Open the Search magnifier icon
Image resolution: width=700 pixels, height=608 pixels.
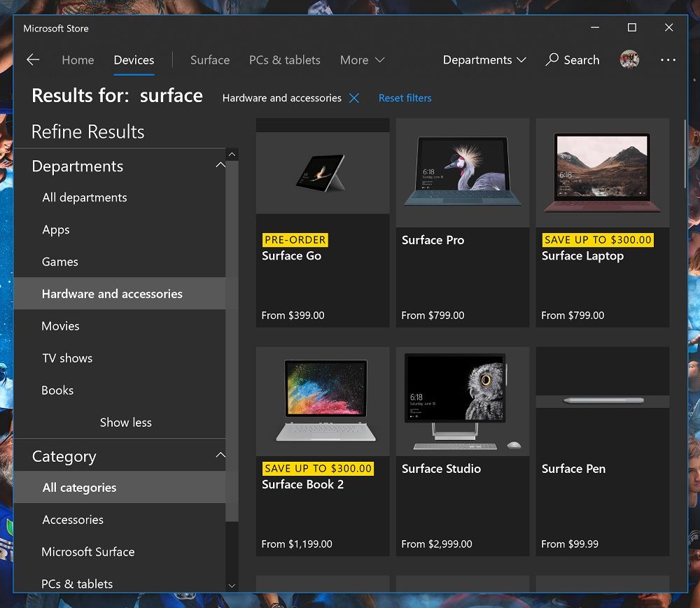(552, 59)
